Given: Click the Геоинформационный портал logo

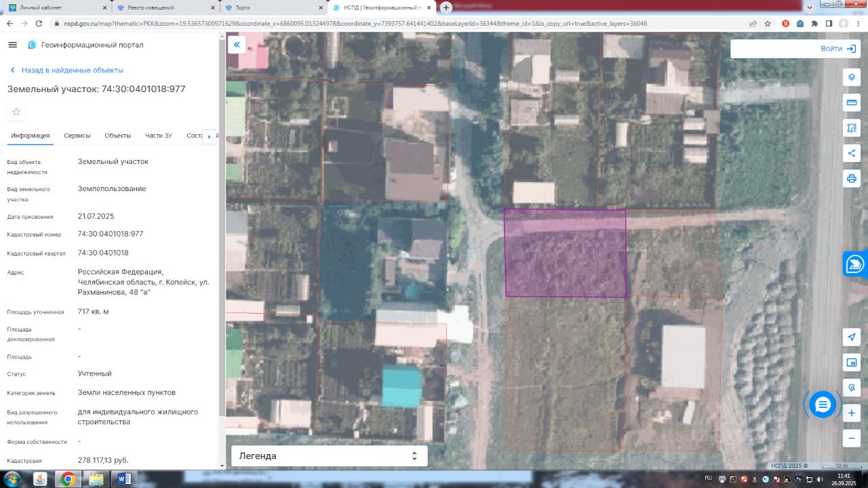Looking at the screenshot, I should point(85,45).
